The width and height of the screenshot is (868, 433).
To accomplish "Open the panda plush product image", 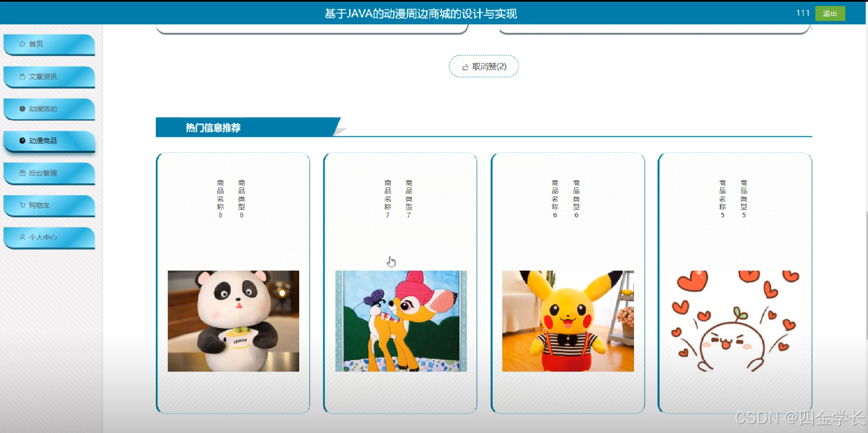I will point(233,321).
